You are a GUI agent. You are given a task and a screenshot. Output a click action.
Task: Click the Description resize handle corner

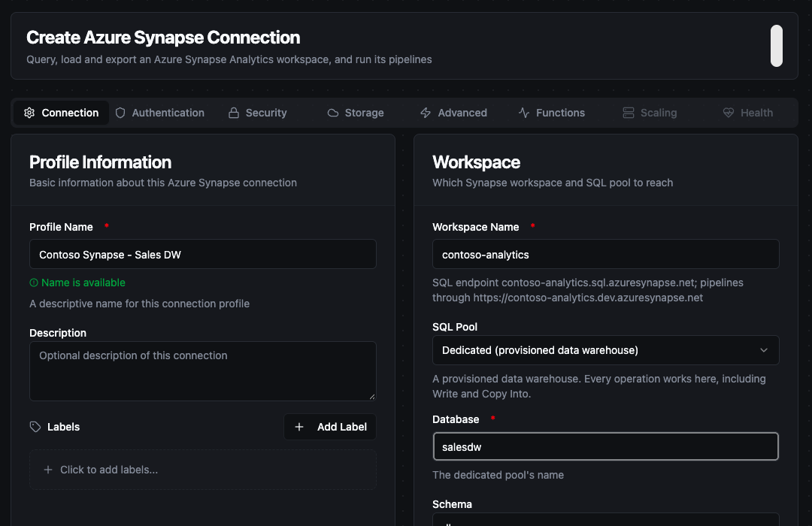tap(372, 397)
